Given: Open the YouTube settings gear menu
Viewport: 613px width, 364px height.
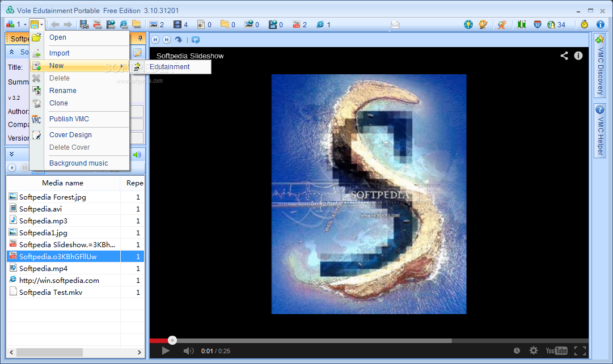Looking at the screenshot, I should 534,351.
